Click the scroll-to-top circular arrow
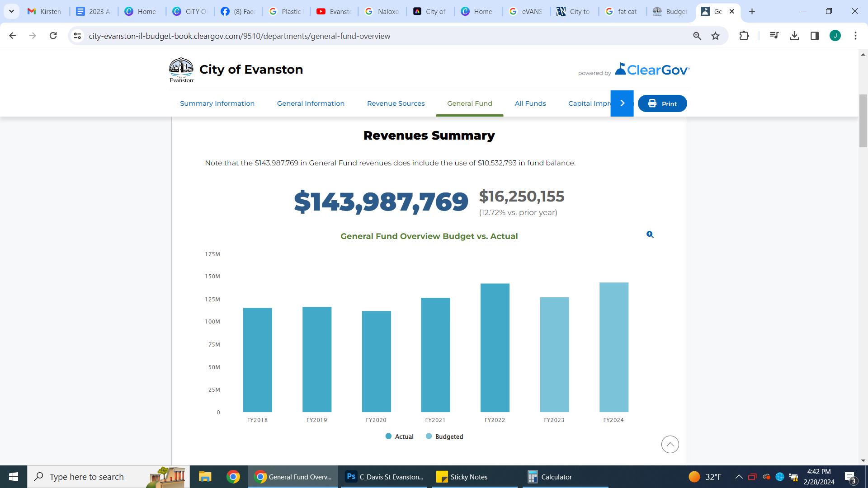 coord(670,445)
